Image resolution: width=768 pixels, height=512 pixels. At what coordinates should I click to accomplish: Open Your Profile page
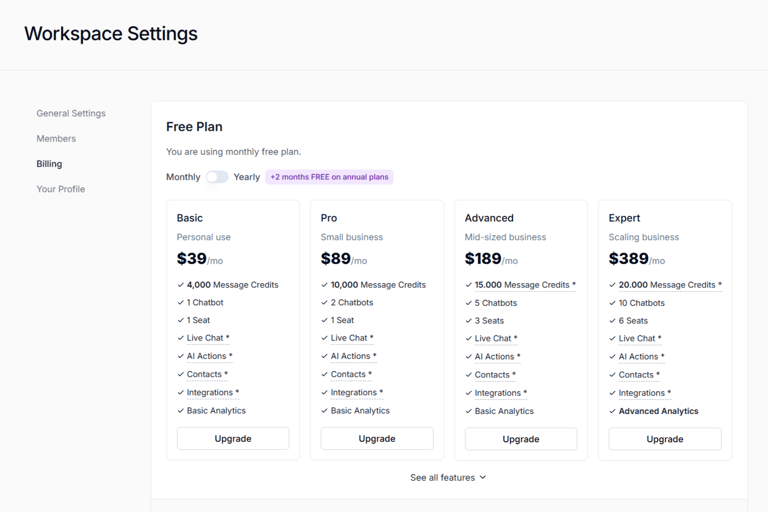tap(61, 189)
